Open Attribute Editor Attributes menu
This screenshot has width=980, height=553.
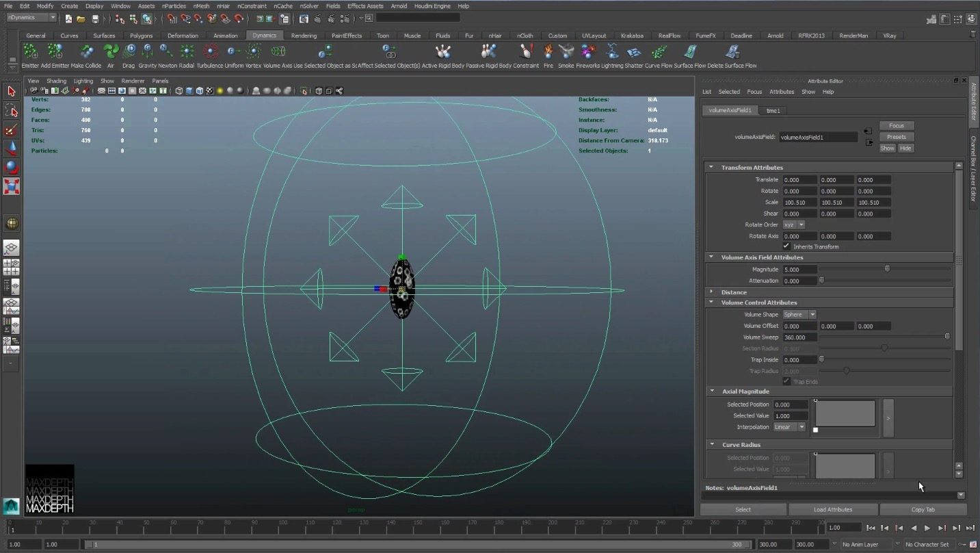click(x=782, y=92)
